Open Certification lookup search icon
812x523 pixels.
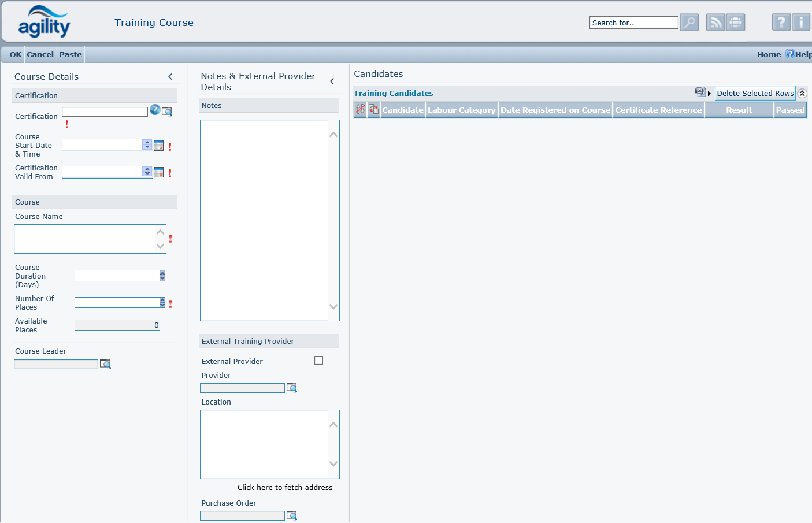(x=167, y=112)
